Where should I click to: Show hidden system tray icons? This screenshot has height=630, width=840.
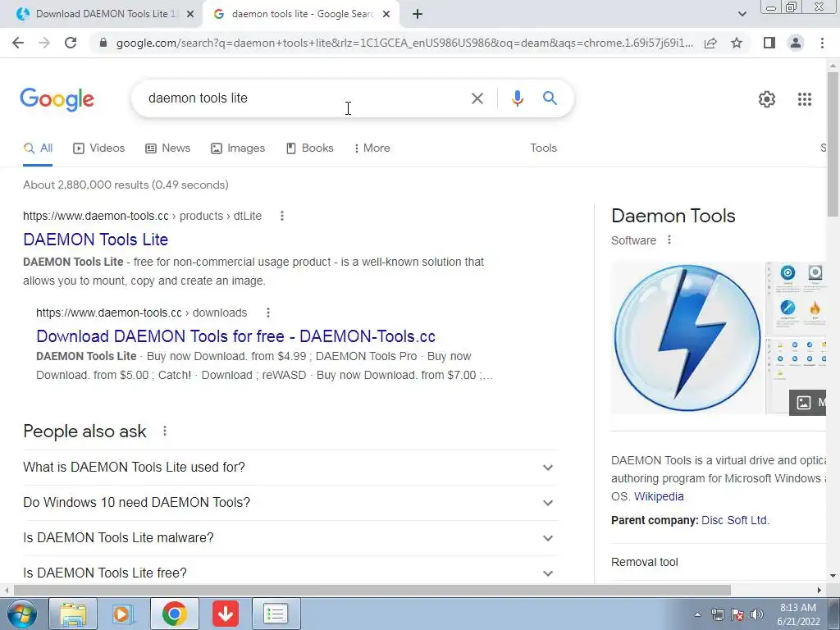(697, 614)
